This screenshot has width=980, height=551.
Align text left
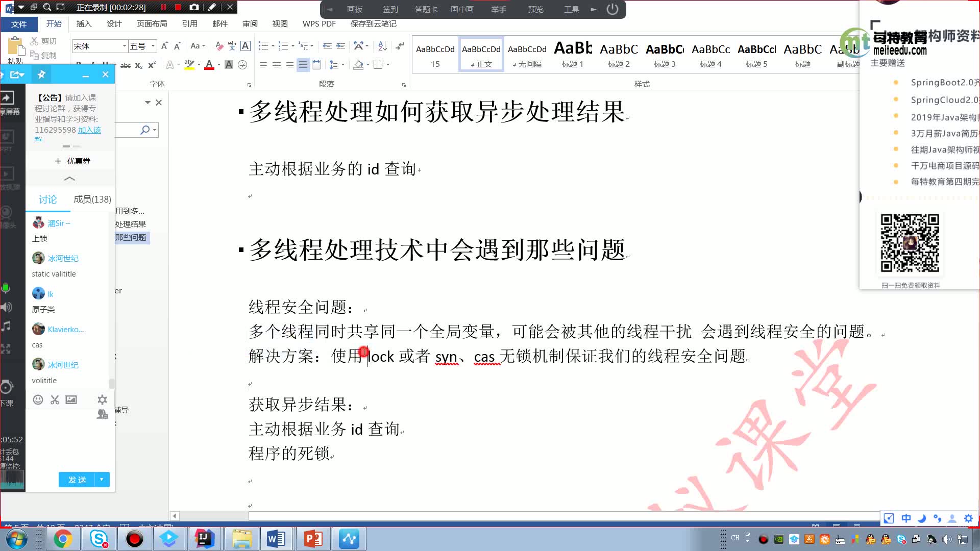[x=263, y=65]
